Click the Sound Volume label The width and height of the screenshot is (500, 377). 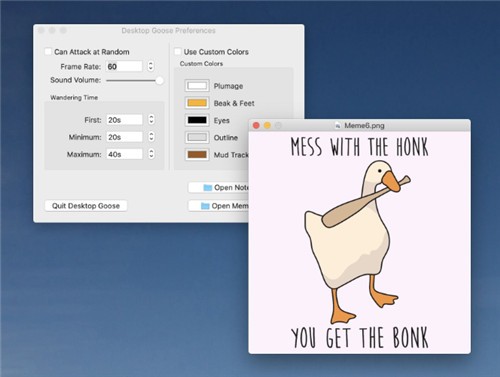click(x=75, y=80)
